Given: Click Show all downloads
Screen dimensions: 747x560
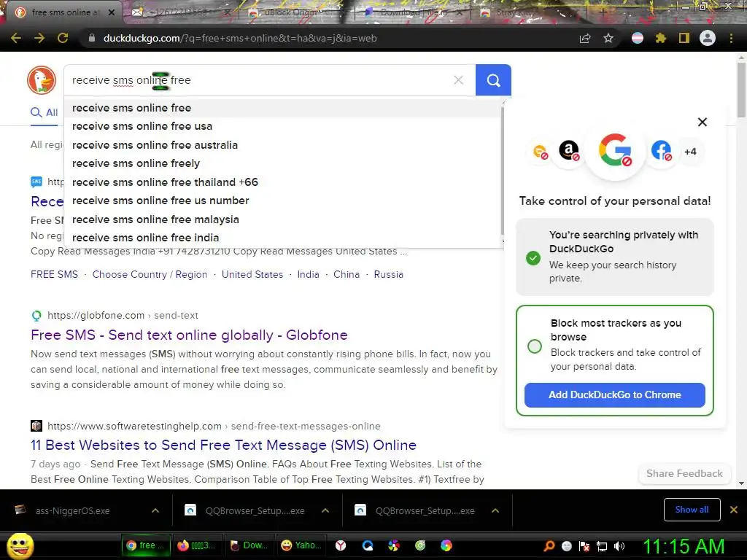Looking at the screenshot, I should click(692, 510).
